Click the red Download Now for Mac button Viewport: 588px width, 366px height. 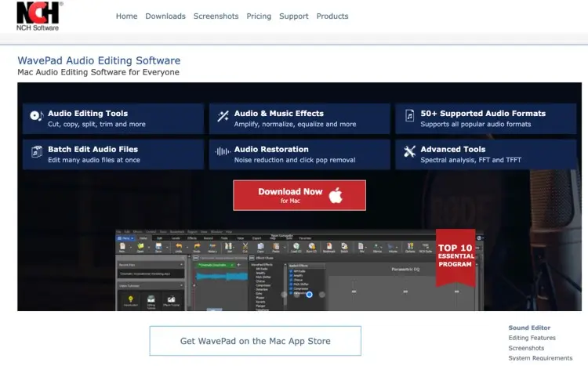(299, 195)
